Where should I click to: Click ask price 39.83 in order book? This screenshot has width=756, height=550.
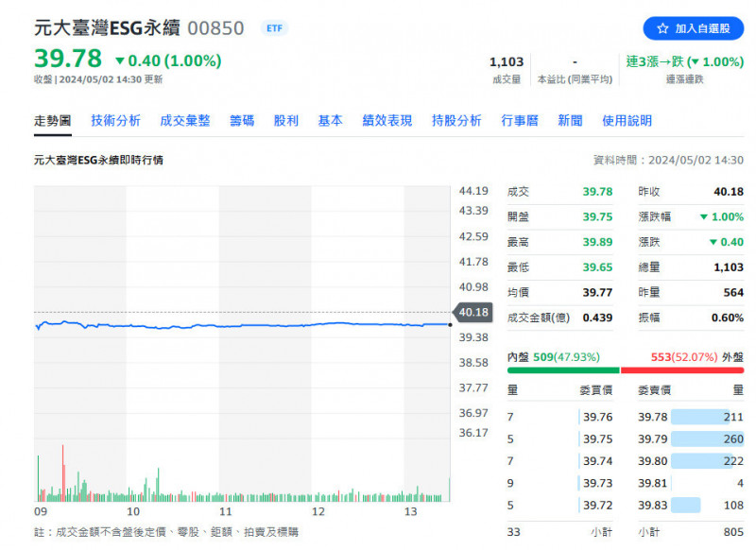[x=653, y=506]
